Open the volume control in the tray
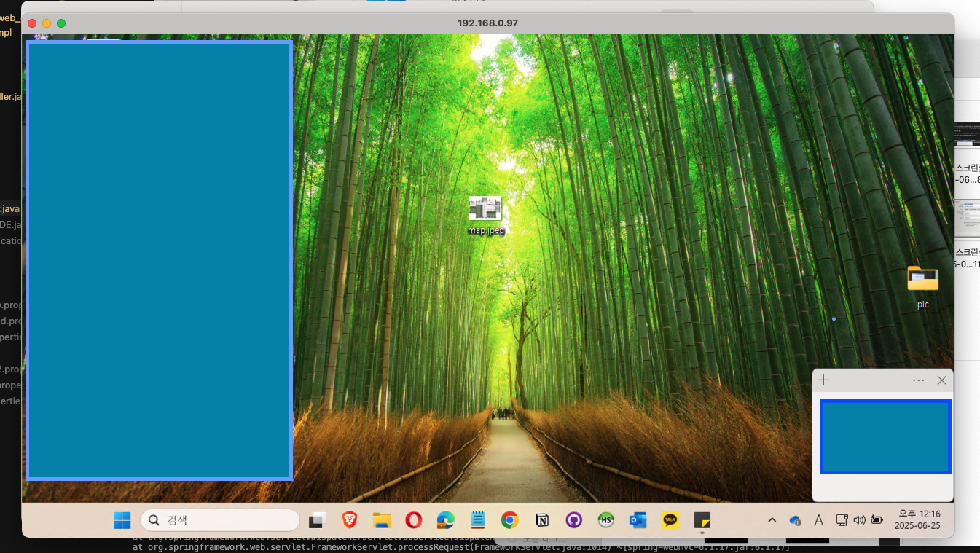Viewport: 980px width, 553px height. coord(859,520)
